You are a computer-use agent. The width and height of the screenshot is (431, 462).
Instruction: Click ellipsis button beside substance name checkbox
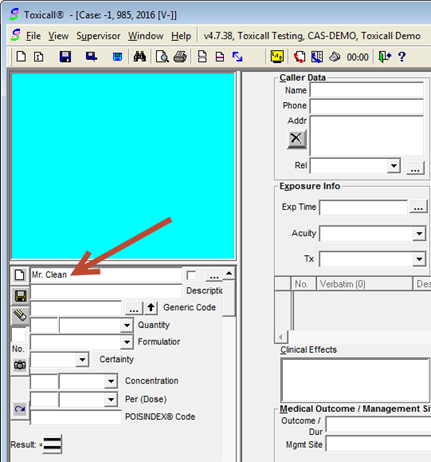pyautogui.click(x=214, y=275)
